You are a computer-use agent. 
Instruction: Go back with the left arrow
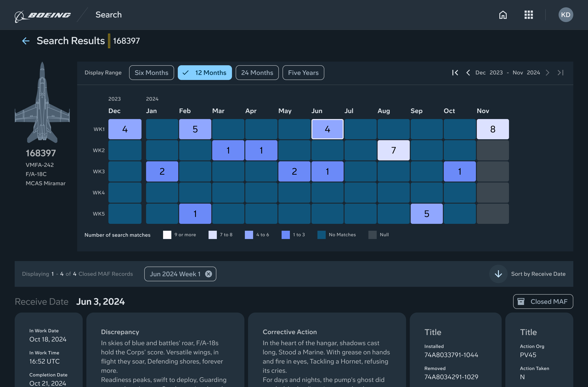tap(26, 41)
